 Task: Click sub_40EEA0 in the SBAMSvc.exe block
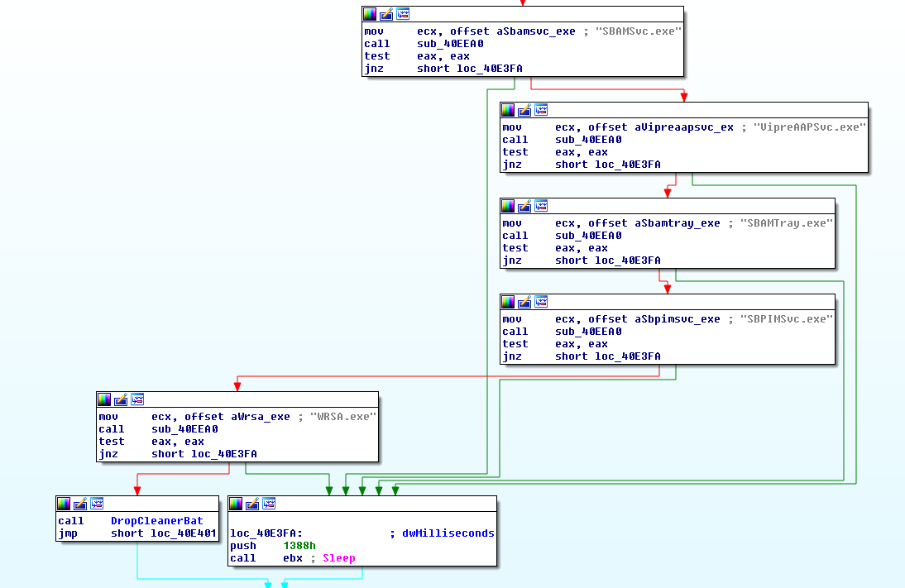tap(450, 43)
